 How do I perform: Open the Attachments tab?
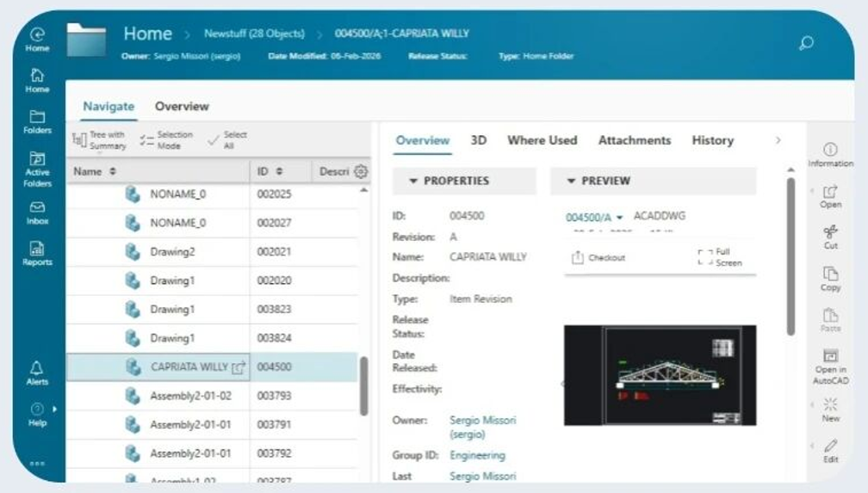(x=635, y=140)
